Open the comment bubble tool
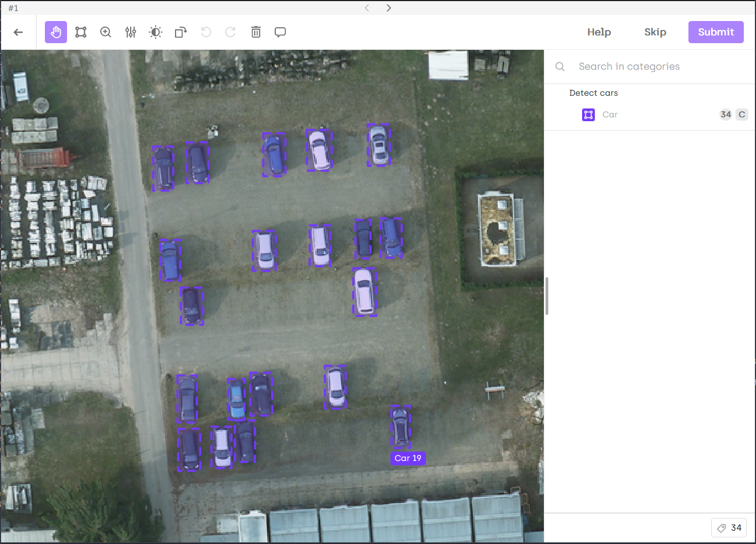 280,32
